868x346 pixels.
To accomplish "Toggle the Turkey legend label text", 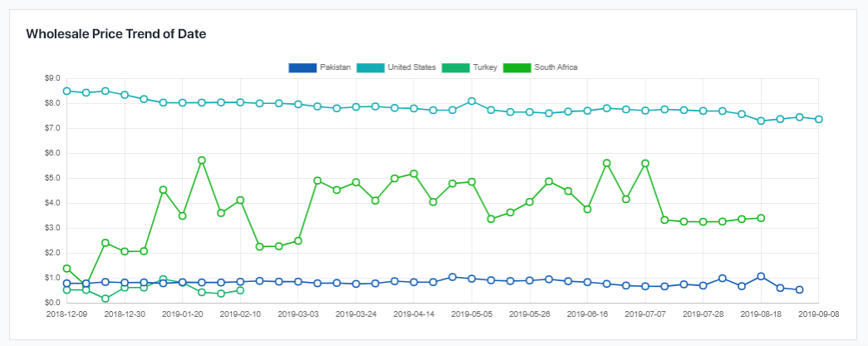I will click(485, 67).
